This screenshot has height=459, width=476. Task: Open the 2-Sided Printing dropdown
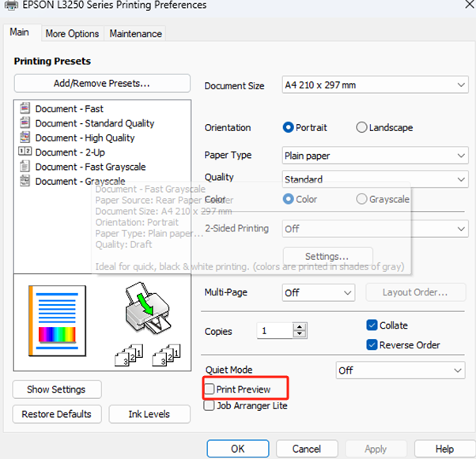point(375,228)
